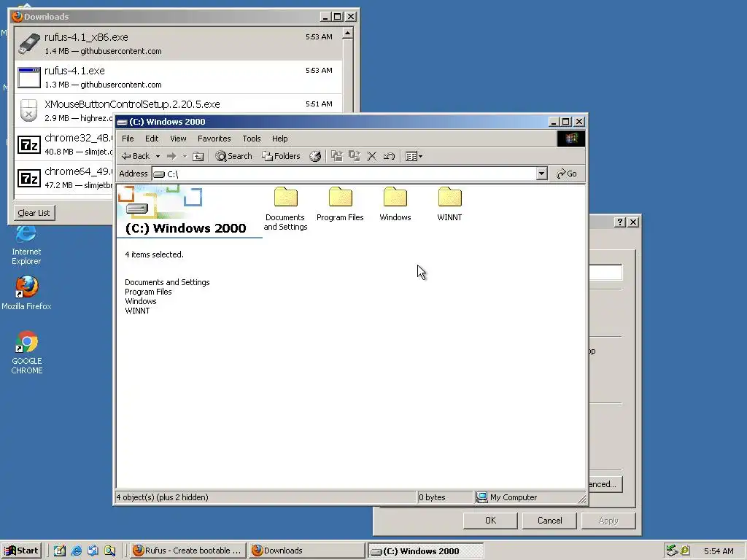Select the Windows folder icon
Image resolution: width=747 pixels, height=560 pixels.
coord(395,197)
